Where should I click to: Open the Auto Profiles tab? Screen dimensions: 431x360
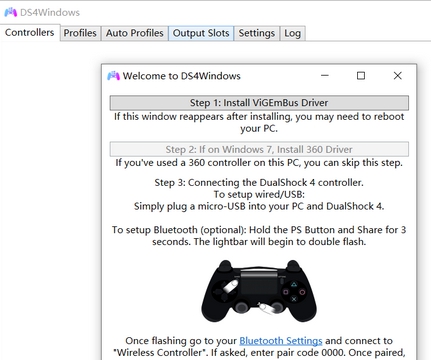tap(135, 33)
